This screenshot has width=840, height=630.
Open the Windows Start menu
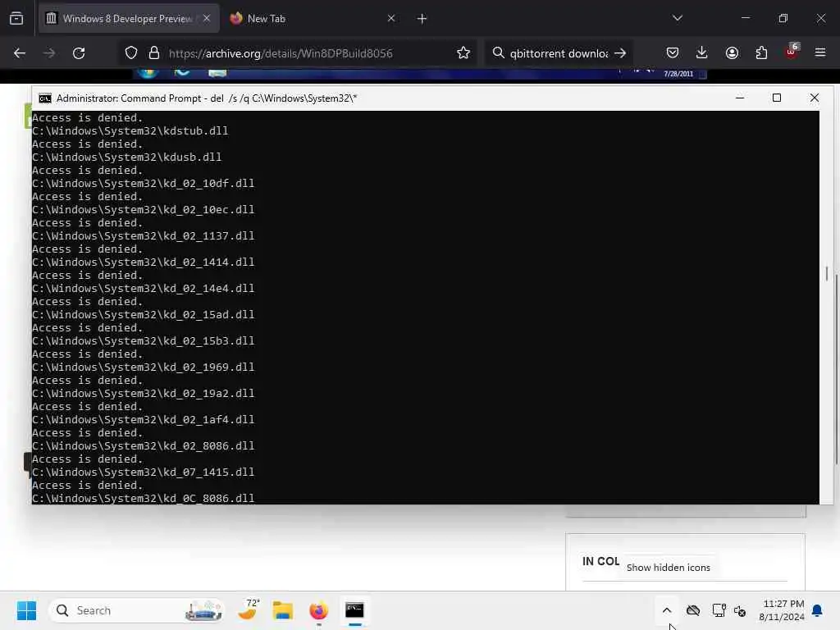26,610
